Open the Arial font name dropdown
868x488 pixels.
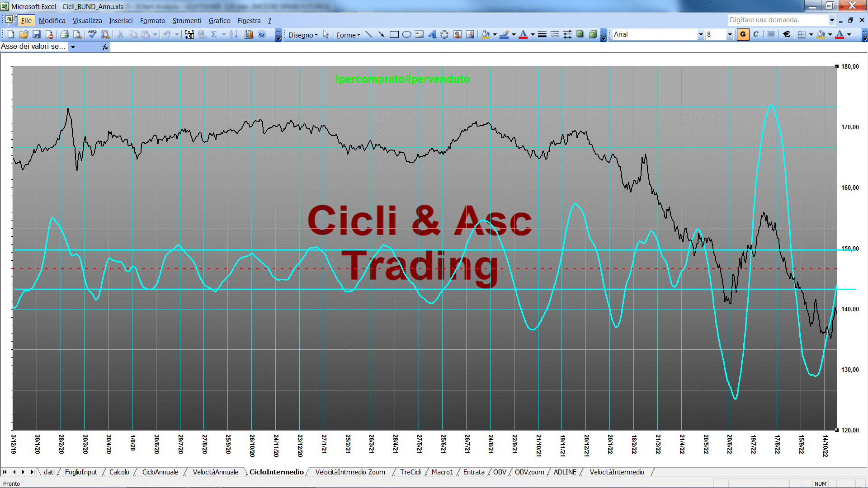tap(701, 34)
